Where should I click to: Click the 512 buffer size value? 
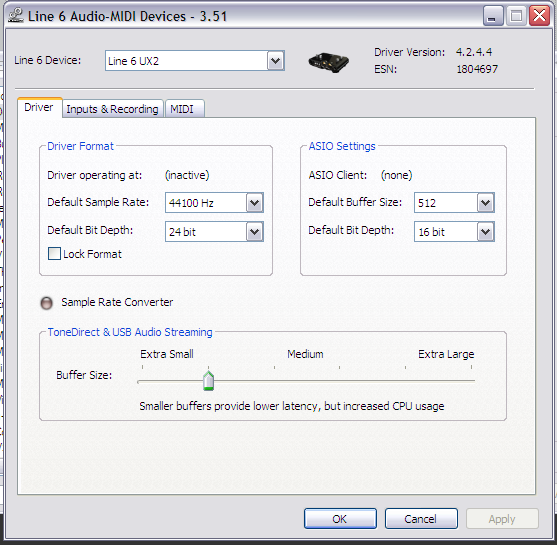pos(427,203)
